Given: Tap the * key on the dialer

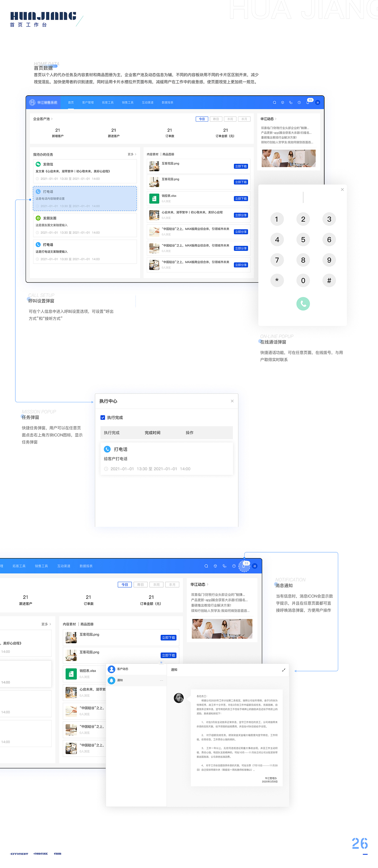Looking at the screenshot, I should 277,280.
